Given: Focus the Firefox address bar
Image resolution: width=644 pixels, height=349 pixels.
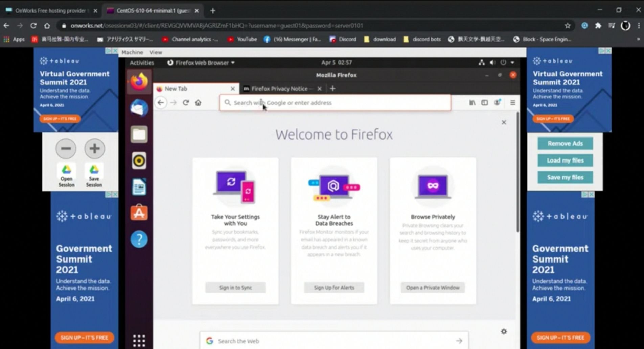Looking at the screenshot, I should tap(335, 103).
